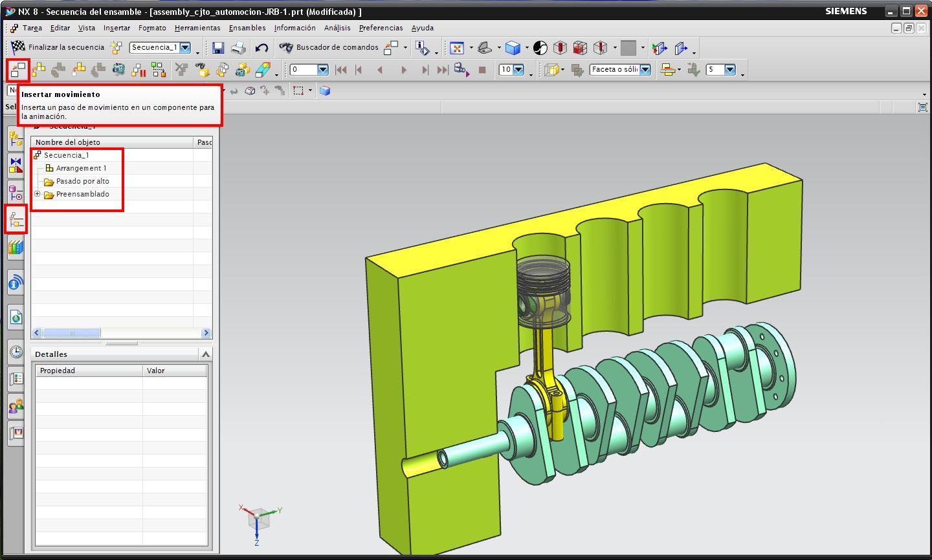Play the sequence backward
The width and height of the screenshot is (932, 560).
380,70
